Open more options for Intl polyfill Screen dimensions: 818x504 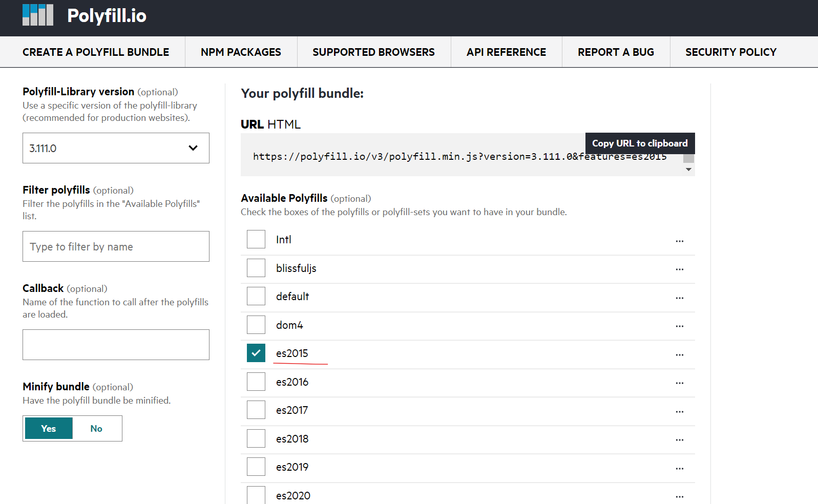(x=679, y=241)
